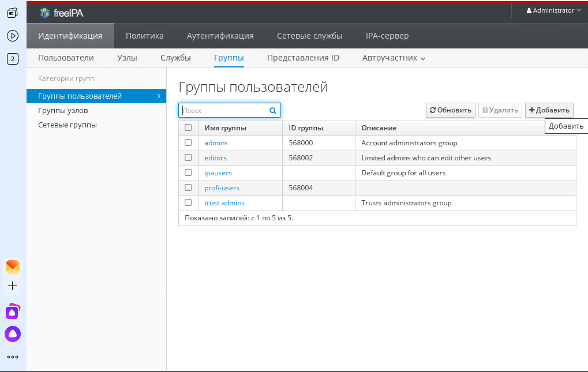Click the plus icon on Добавить button

tap(531, 110)
